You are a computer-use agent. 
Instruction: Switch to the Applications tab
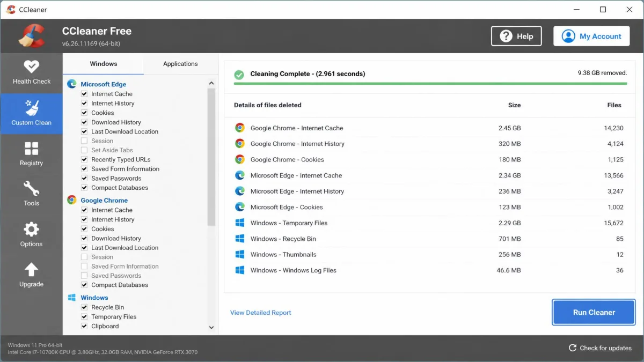pos(180,64)
